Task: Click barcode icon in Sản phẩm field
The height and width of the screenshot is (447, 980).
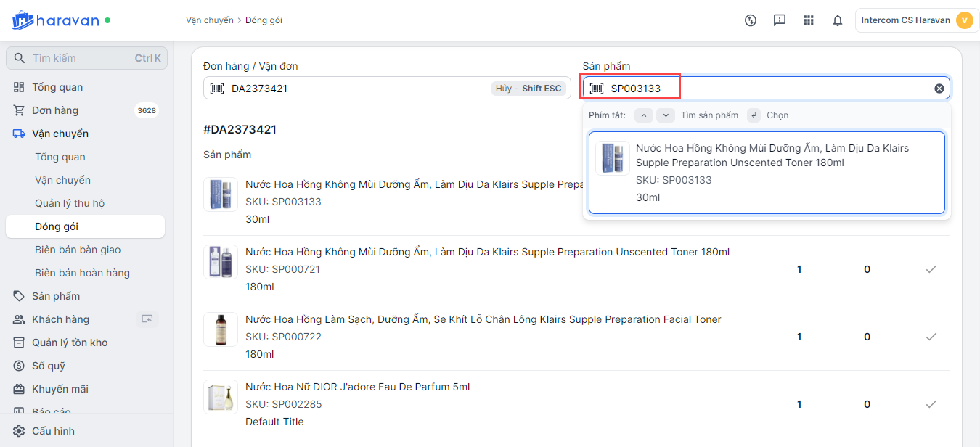Action: (597, 88)
